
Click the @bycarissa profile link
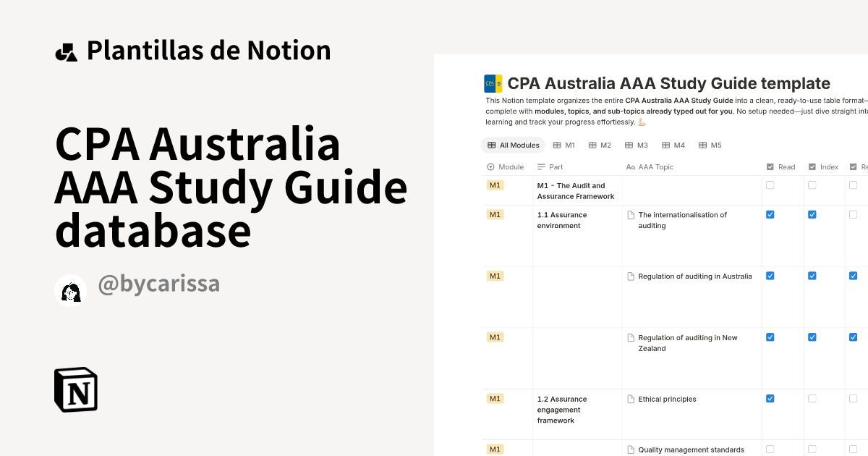pos(158,284)
